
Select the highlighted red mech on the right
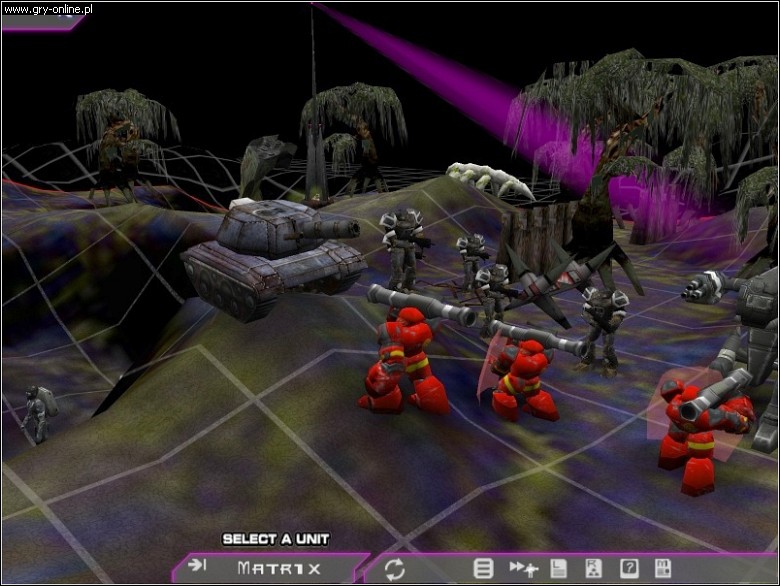click(700, 425)
